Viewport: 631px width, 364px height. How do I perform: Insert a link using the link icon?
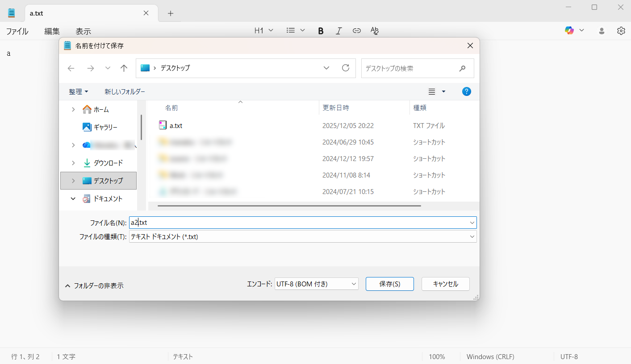pos(356,31)
